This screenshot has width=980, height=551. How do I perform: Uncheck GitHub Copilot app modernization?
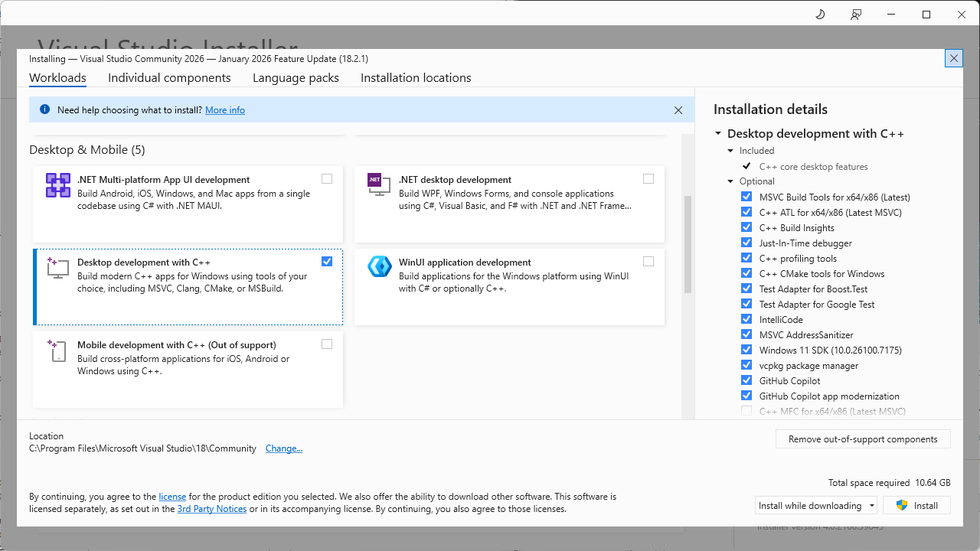click(x=746, y=396)
